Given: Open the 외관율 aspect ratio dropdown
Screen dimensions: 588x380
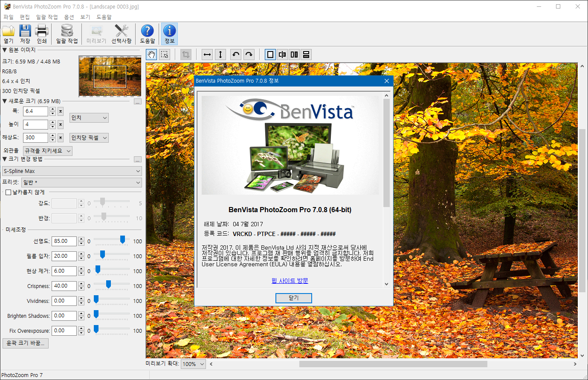Looking at the screenshot, I should click(48, 151).
